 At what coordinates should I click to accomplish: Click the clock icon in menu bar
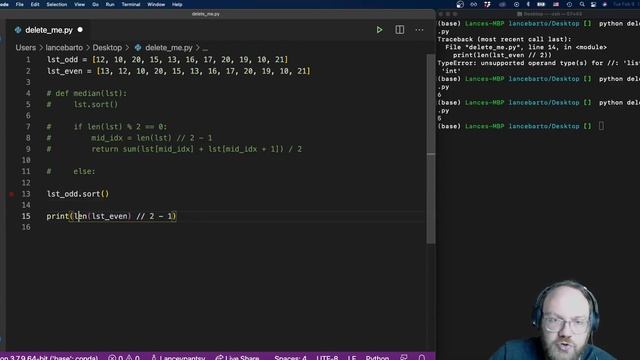click(569, 4)
